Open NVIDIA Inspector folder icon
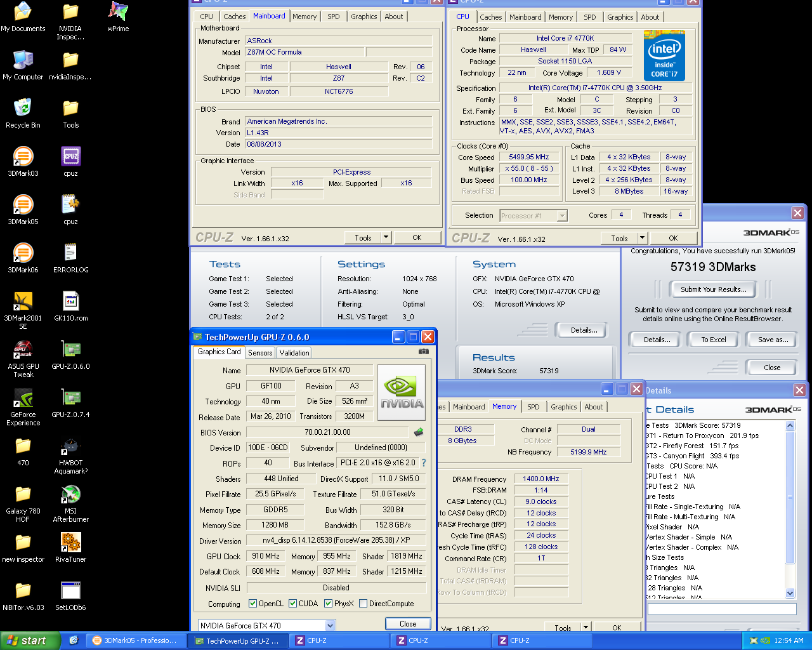This screenshot has width=812, height=650. coord(70,20)
